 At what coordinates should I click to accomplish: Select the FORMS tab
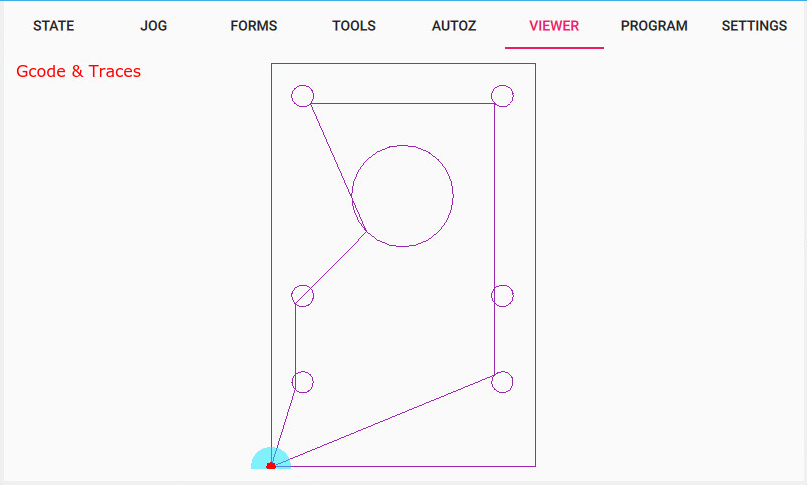point(254,26)
